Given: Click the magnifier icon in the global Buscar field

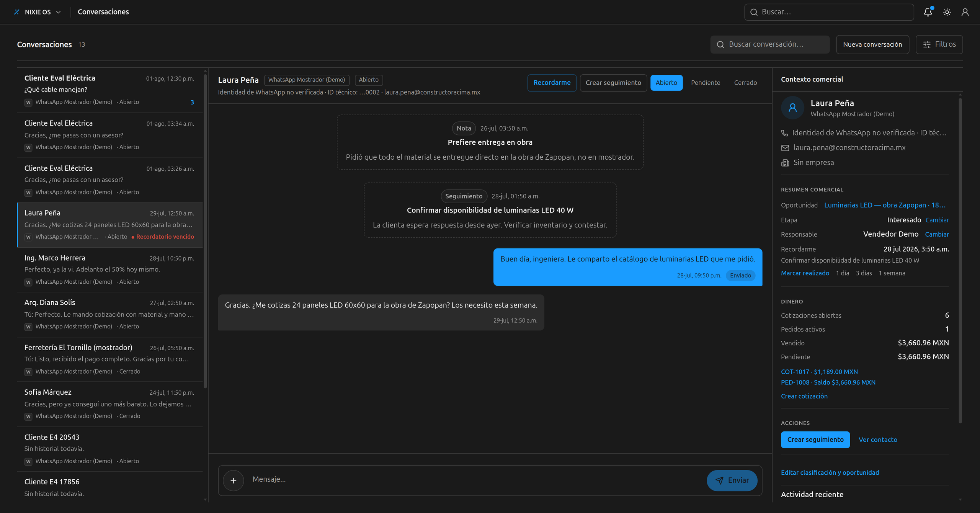Looking at the screenshot, I should click(x=754, y=12).
